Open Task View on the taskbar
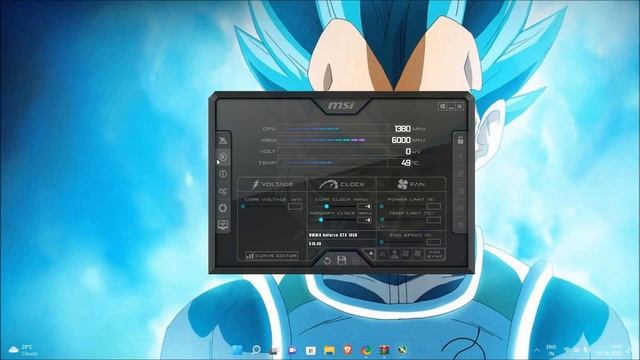This screenshot has width=640, height=360. coord(274,350)
